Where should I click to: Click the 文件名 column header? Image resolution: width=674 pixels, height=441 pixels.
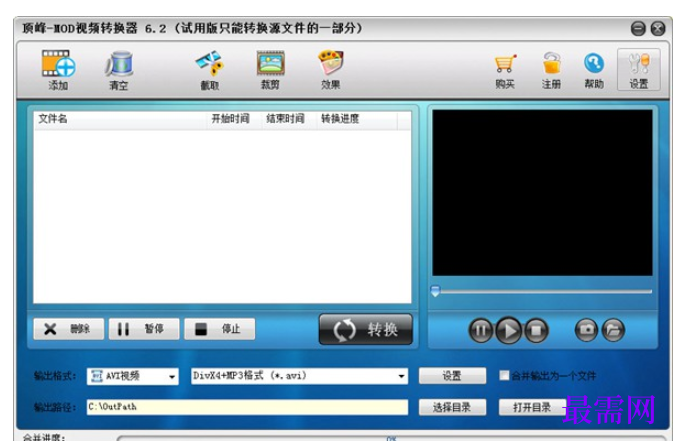(120, 119)
